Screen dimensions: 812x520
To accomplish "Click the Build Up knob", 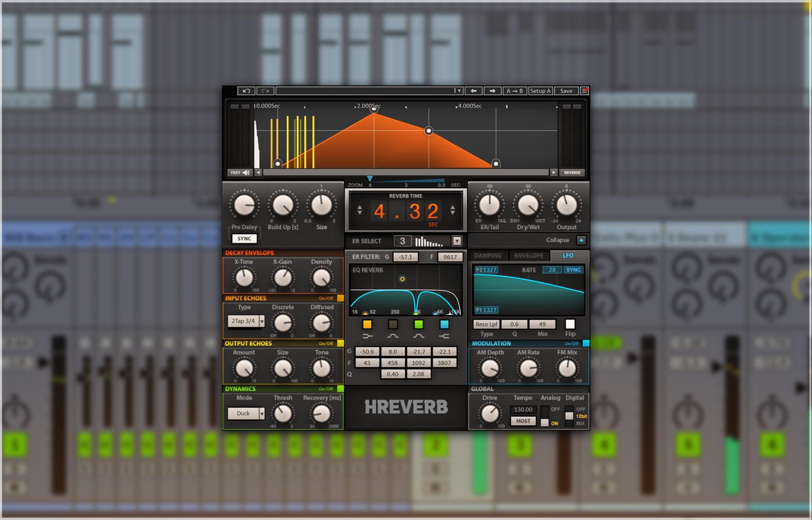I will pos(283,205).
